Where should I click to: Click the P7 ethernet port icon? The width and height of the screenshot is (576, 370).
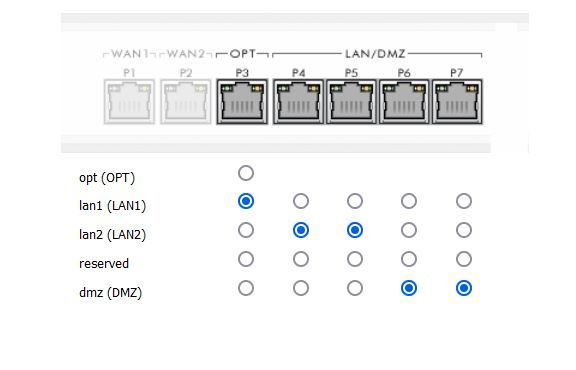457,102
